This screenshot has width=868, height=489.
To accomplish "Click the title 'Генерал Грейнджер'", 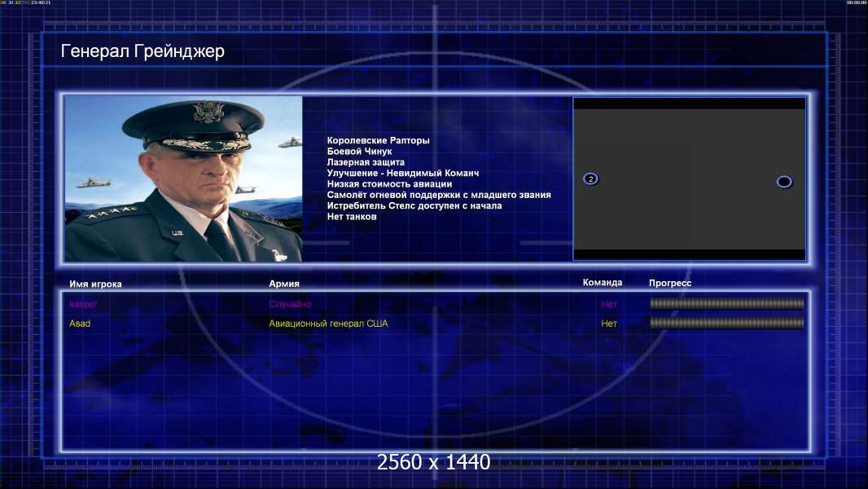I will tap(142, 51).
